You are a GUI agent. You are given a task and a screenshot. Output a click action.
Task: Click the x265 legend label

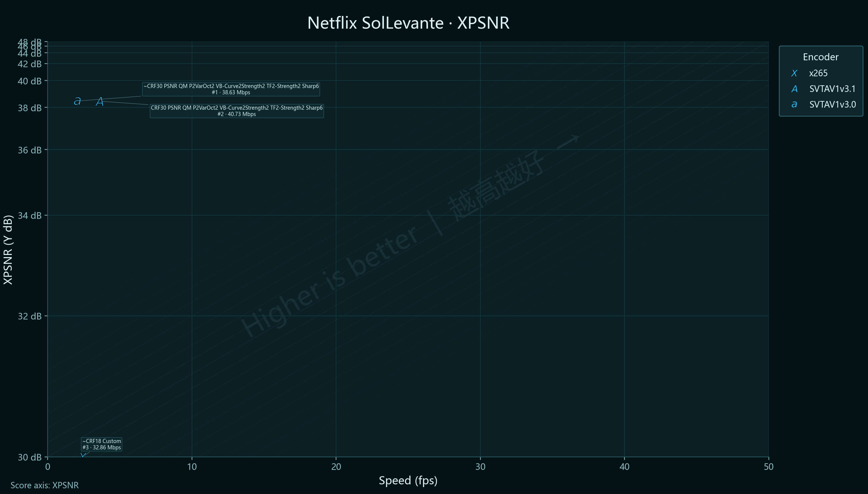tap(818, 73)
